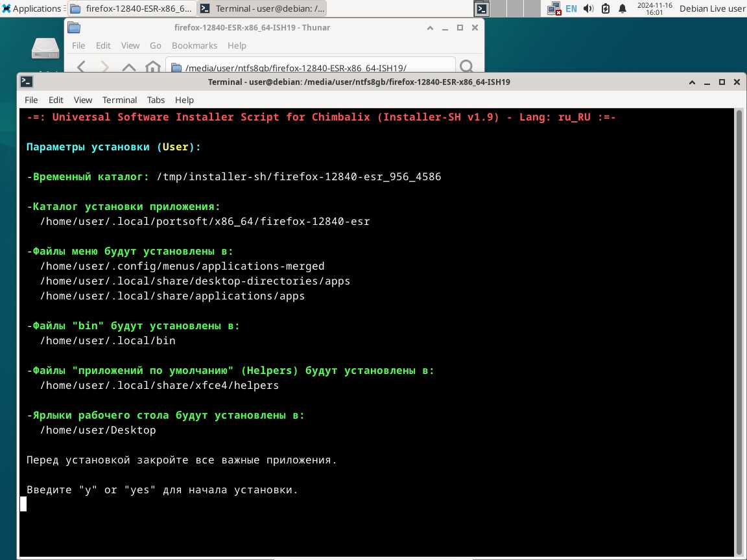Go to the home folder in Thunar
Image resolution: width=747 pixels, height=560 pixels.
pyautogui.click(x=152, y=67)
